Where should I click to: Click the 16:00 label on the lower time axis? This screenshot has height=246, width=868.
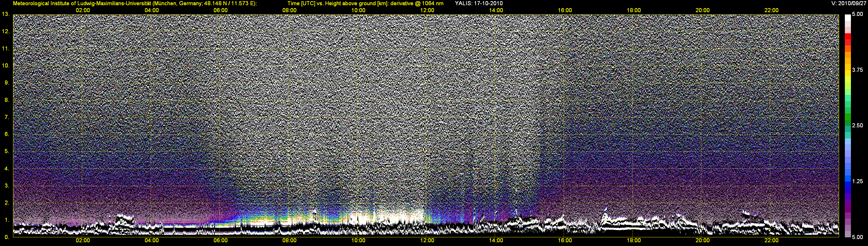point(565,241)
